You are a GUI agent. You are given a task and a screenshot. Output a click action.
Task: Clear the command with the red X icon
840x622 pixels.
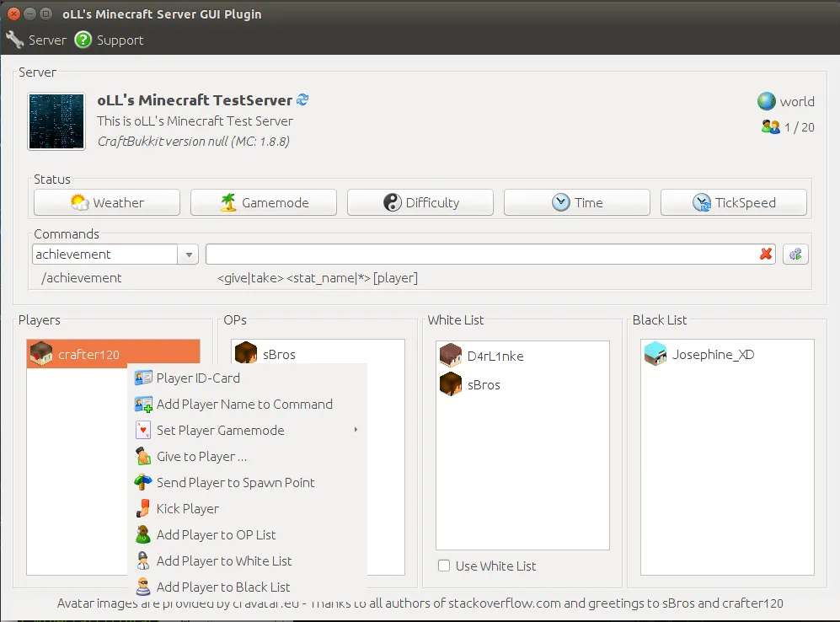click(x=766, y=254)
